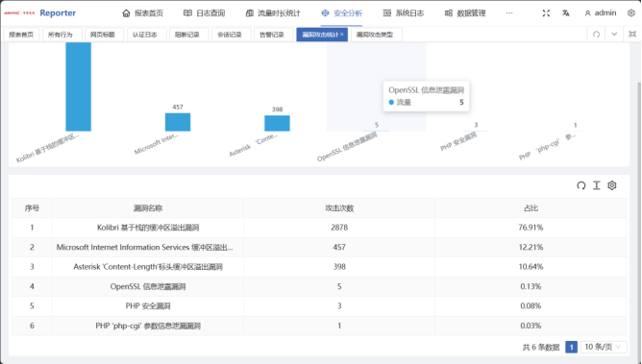Click the 序号 column header
The image size is (642, 364).
coord(32,208)
